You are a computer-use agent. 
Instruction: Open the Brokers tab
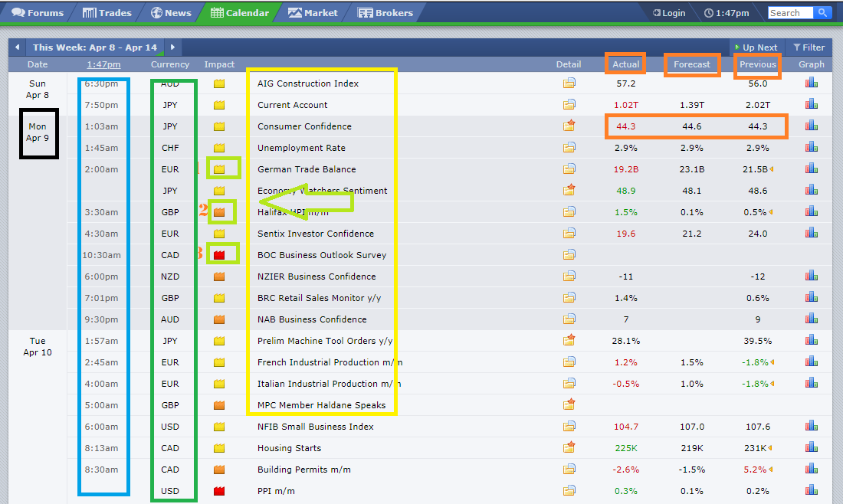(x=385, y=13)
